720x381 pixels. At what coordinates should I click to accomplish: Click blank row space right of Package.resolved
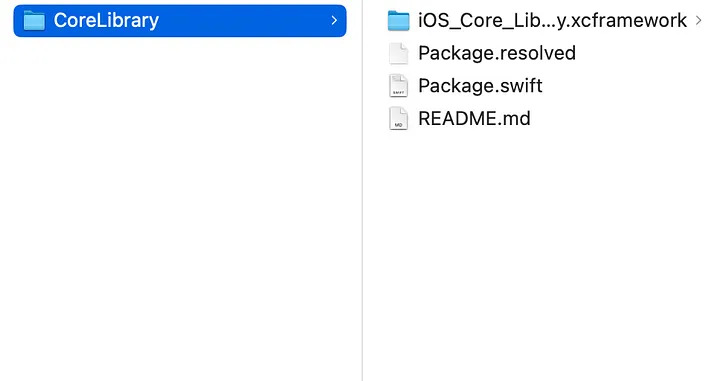click(x=645, y=53)
